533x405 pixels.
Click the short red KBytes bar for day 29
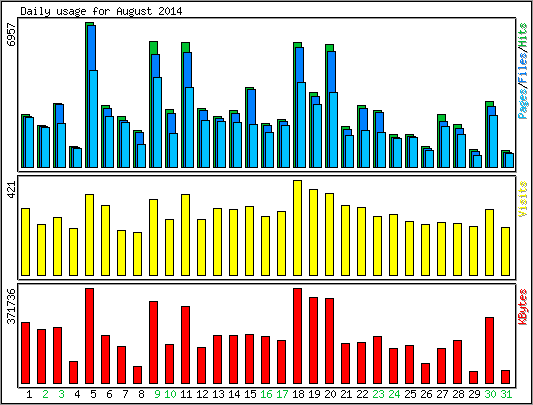tap(473, 377)
